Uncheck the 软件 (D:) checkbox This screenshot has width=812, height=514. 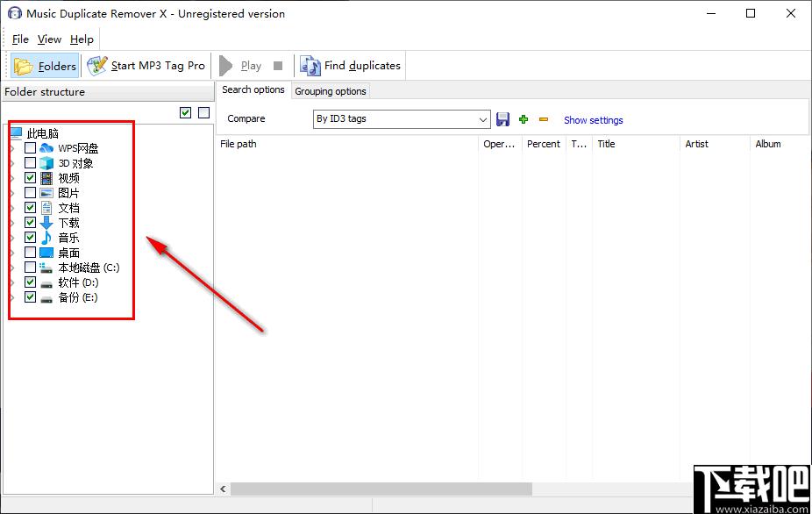30,283
